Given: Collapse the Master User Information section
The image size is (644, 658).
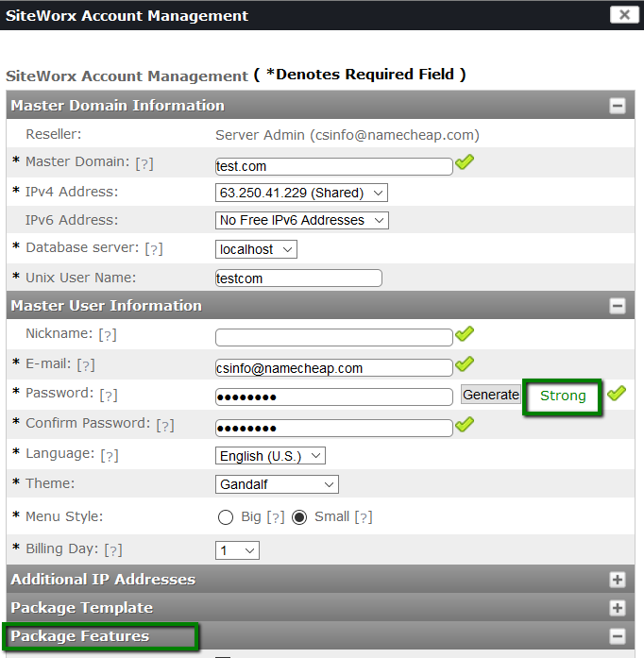Looking at the screenshot, I should tap(618, 306).
